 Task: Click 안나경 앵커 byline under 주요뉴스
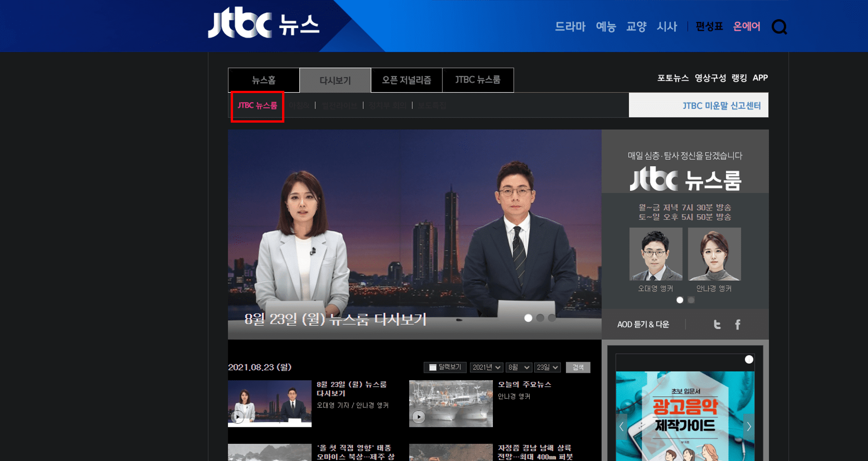(514, 396)
